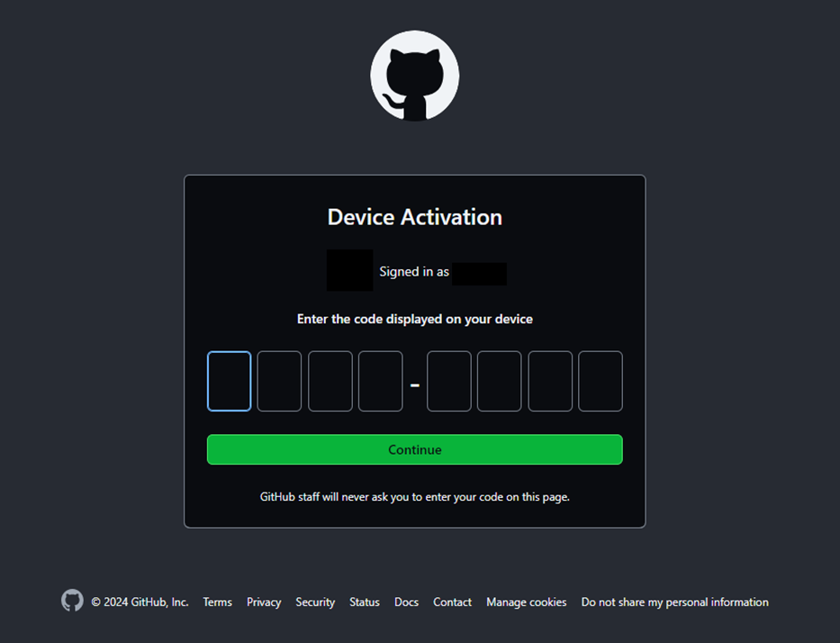
Task: Click the green Continue button
Action: (x=415, y=449)
